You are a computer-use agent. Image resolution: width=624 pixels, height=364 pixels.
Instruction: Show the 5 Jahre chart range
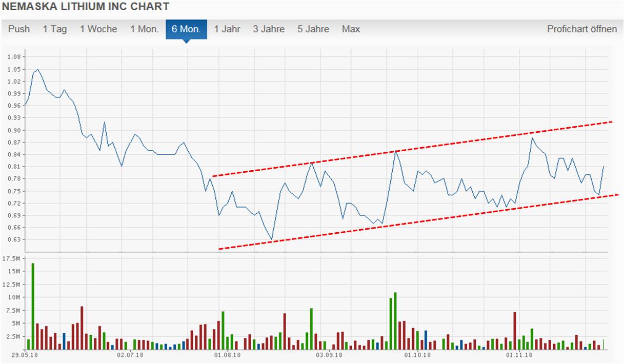[x=313, y=29]
